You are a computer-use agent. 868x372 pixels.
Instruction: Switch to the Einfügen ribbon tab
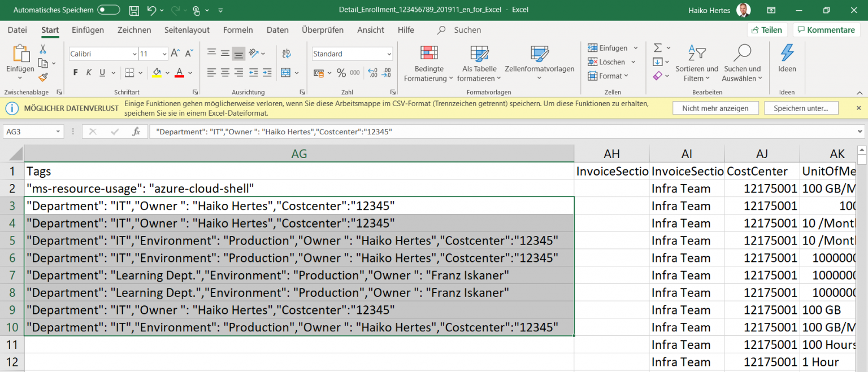pyautogui.click(x=88, y=30)
